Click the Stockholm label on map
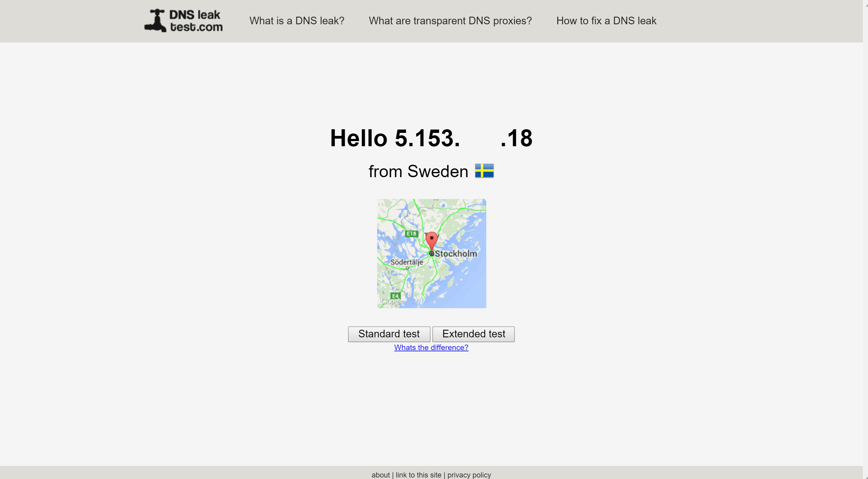This screenshot has width=868, height=479. (456, 254)
